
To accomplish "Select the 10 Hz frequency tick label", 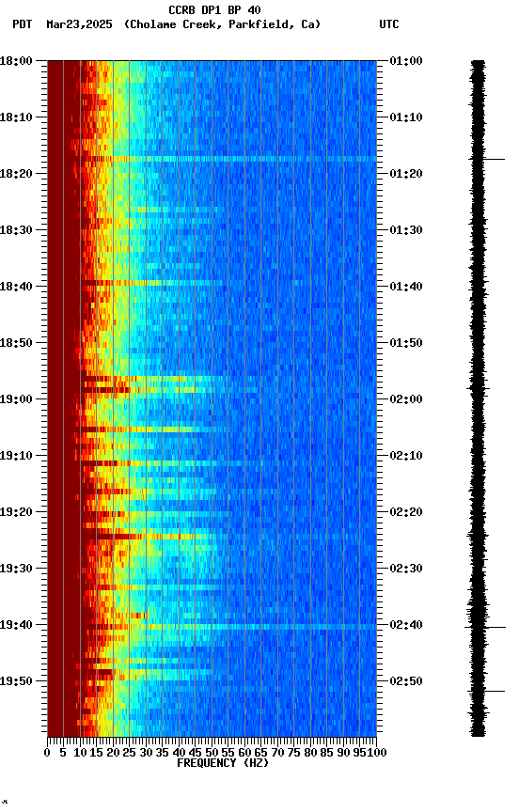I will tap(80, 753).
